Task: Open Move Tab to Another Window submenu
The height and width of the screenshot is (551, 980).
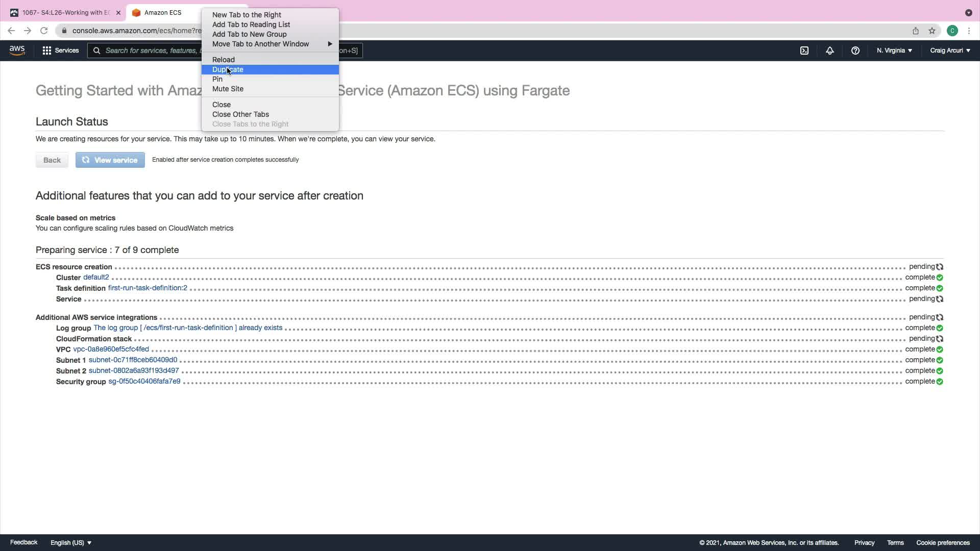Action: (x=260, y=44)
